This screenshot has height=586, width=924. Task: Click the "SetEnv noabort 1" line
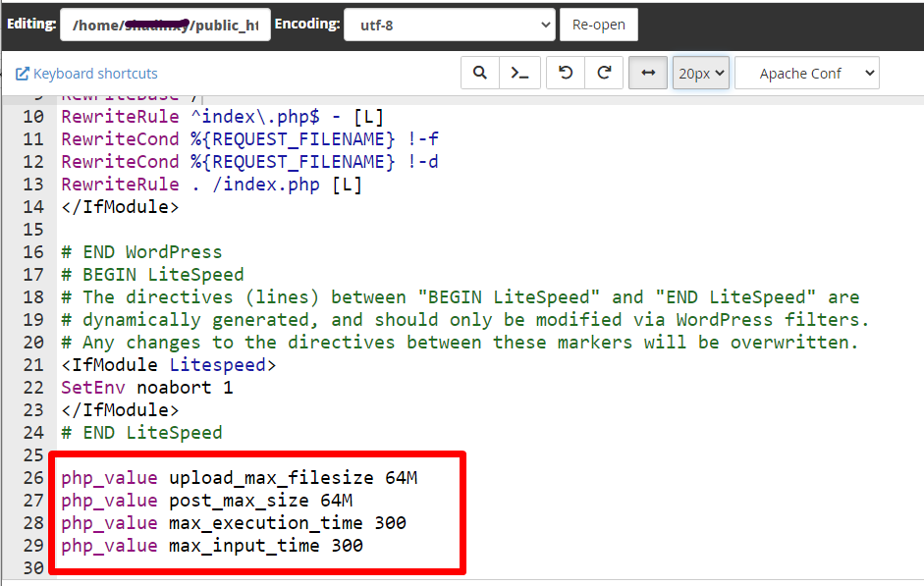point(146,388)
